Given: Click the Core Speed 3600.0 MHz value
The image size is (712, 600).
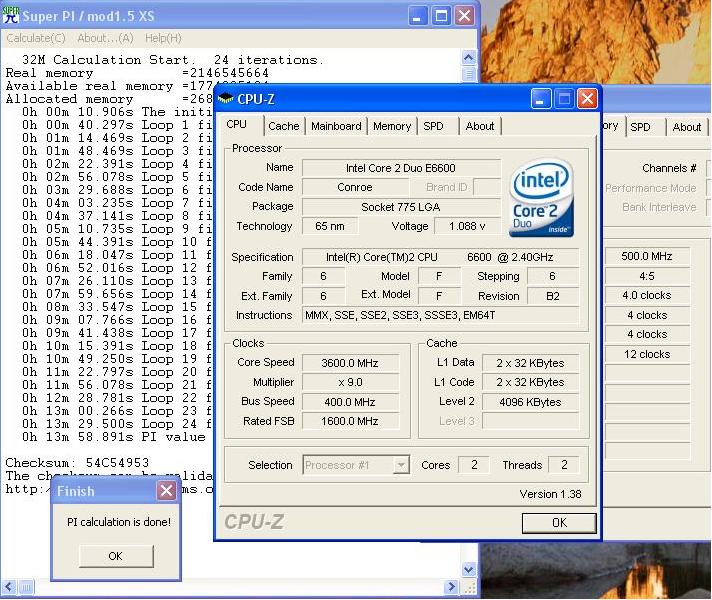Looking at the screenshot, I should pyautogui.click(x=350, y=363).
